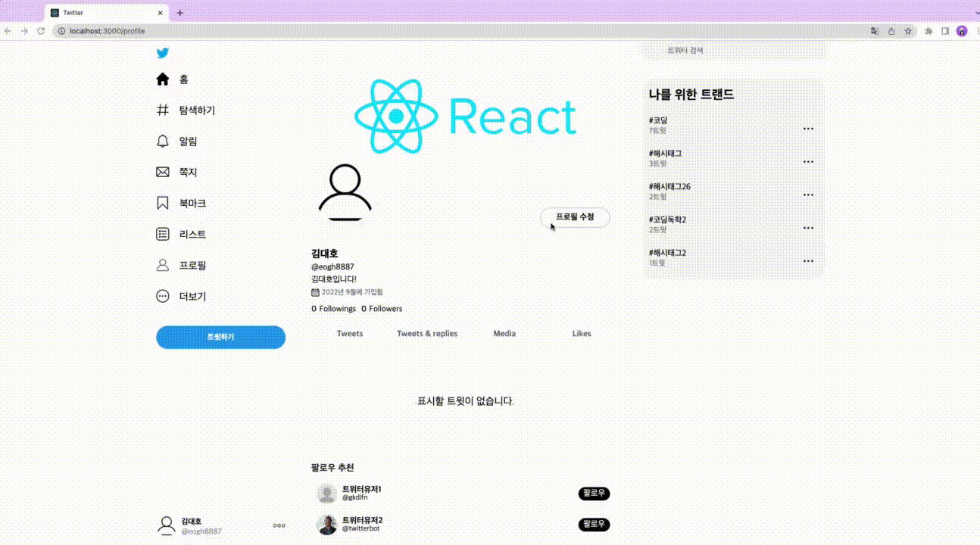The height and width of the screenshot is (545, 980).
Task: Open account menu dots beside 김대호
Action: (279, 525)
